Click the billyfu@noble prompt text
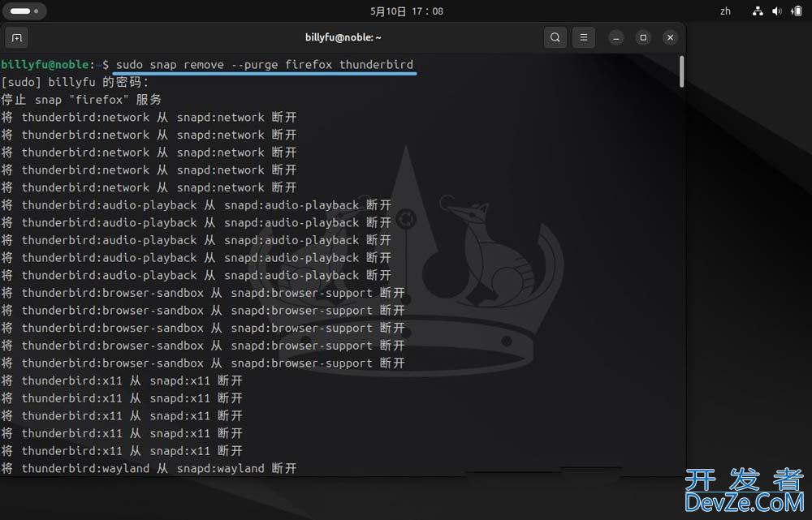The height and width of the screenshot is (520, 812). click(x=45, y=65)
